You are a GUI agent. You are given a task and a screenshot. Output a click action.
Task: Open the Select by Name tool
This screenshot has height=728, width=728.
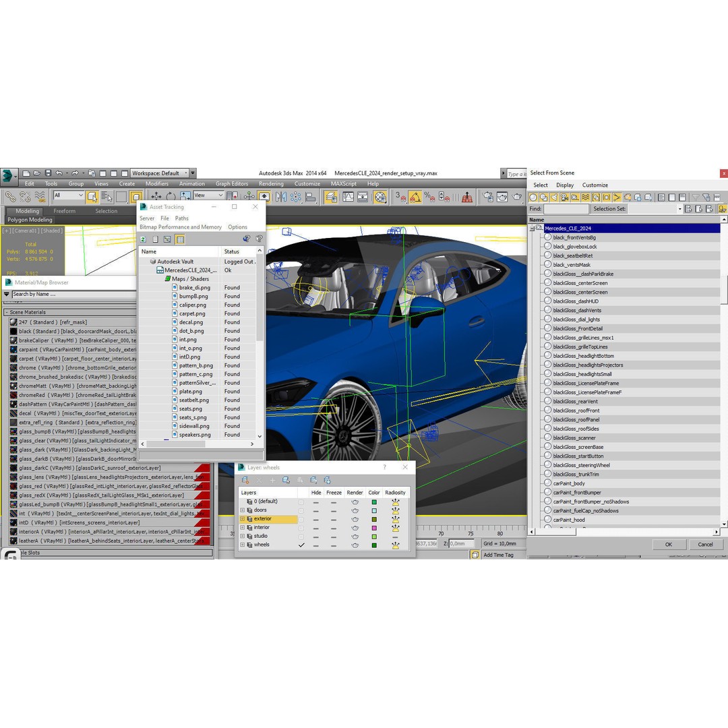pyautogui.click(x=107, y=197)
